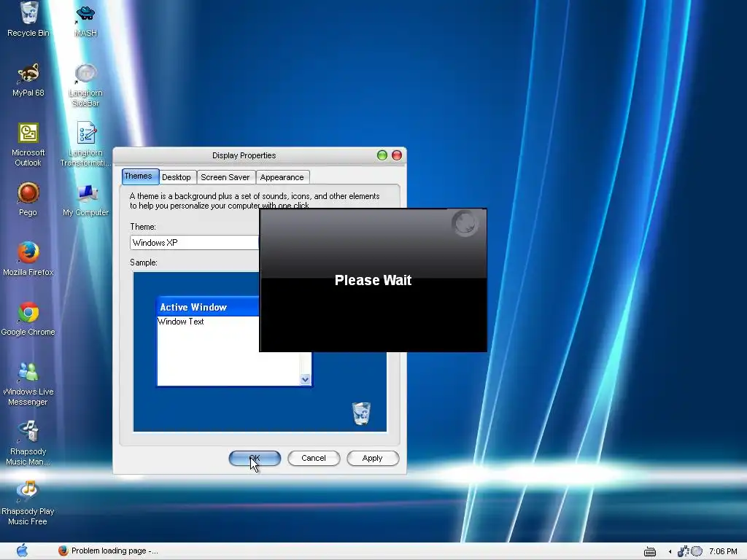747x560 pixels.
Task: Click the green Display Properties title button
Action: coord(382,155)
